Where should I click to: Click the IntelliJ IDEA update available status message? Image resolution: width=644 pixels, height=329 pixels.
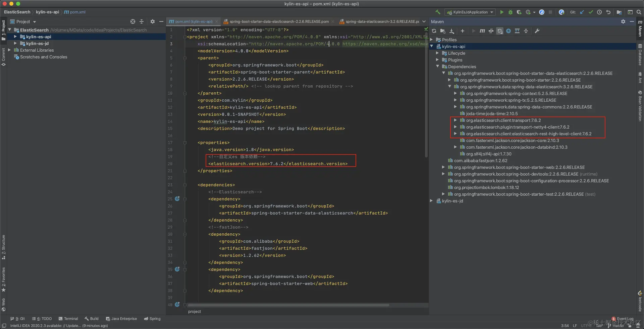(59, 326)
